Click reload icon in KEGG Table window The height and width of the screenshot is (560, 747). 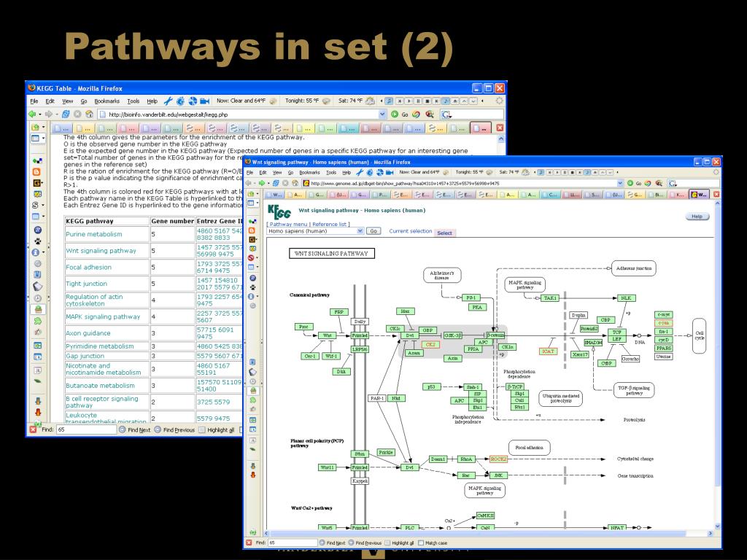pyautogui.click(x=66, y=114)
